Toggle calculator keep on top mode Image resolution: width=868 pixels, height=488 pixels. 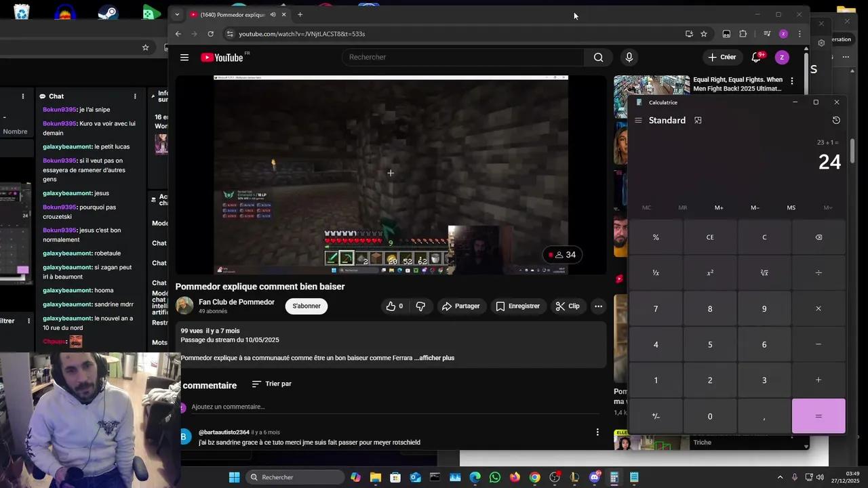(x=698, y=121)
